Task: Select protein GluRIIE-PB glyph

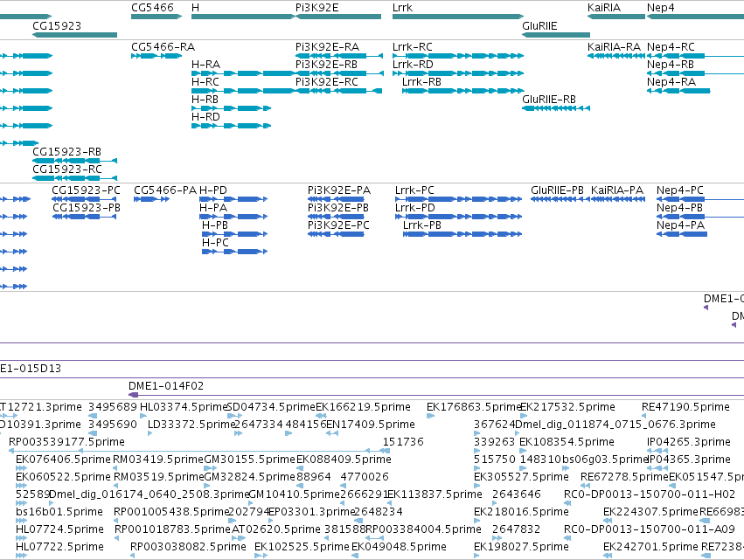Action: (x=560, y=199)
